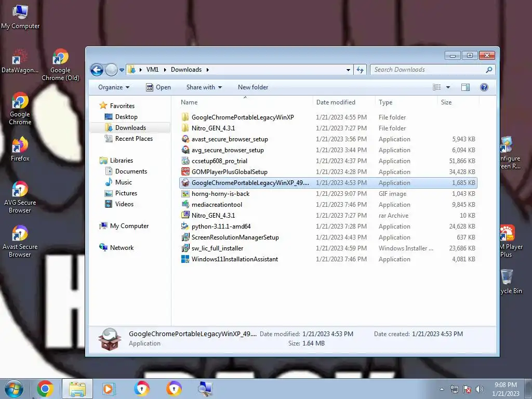Select Libraries in navigation pane

pyautogui.click(x=122, y=160)
